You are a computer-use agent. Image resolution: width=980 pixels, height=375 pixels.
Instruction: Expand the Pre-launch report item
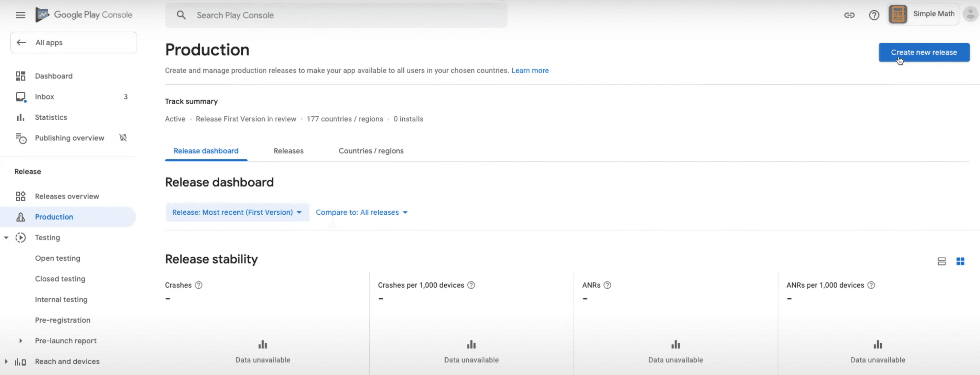[21, 341]
